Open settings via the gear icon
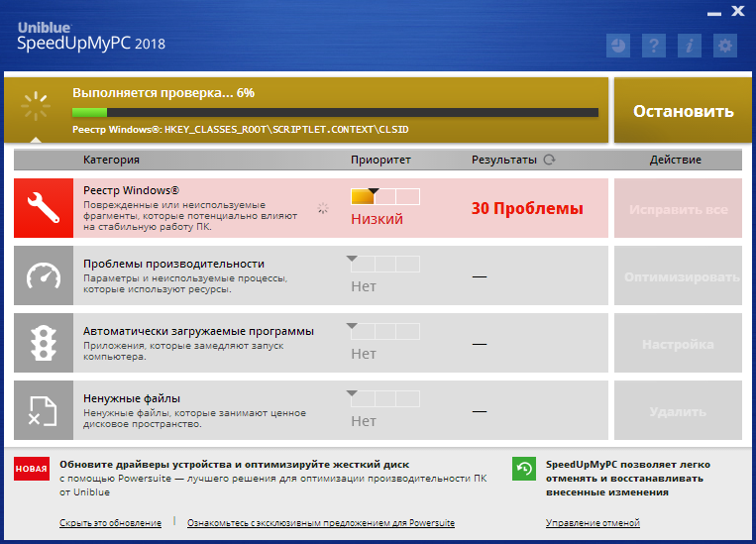Screen dimensions: 756x544 point(725,46)
